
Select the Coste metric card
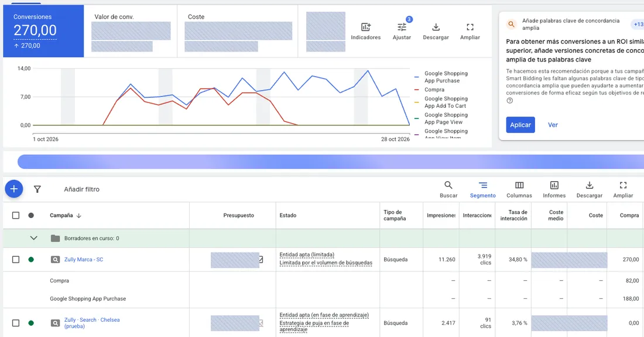[x=238, y=31]
